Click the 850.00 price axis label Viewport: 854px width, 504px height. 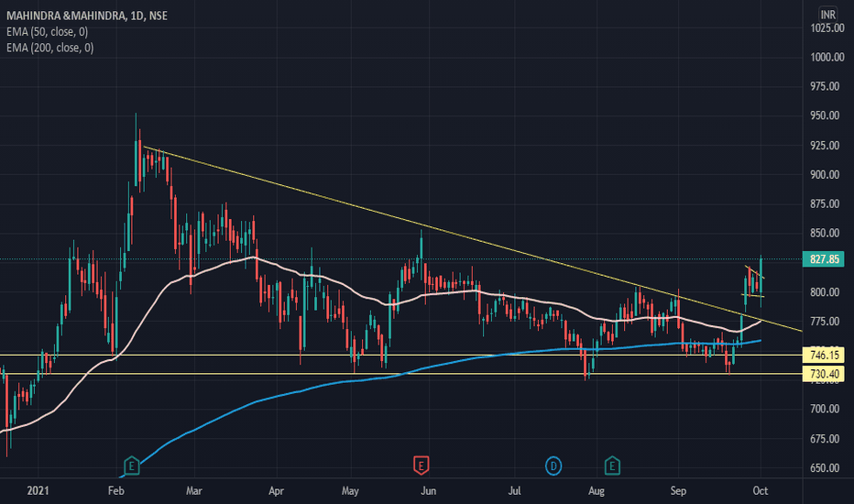point(827,233)
